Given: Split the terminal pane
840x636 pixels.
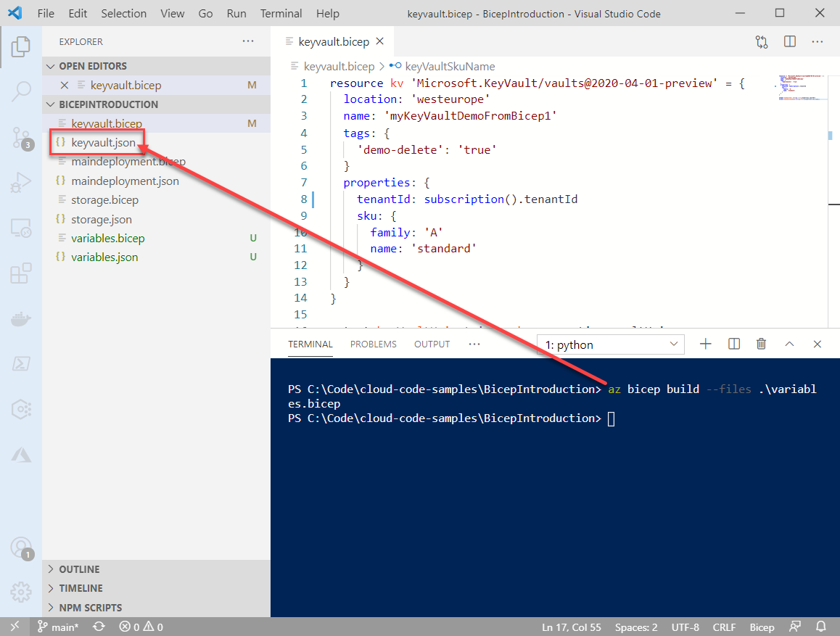Looking at the screenshot, I should point(733,344).
